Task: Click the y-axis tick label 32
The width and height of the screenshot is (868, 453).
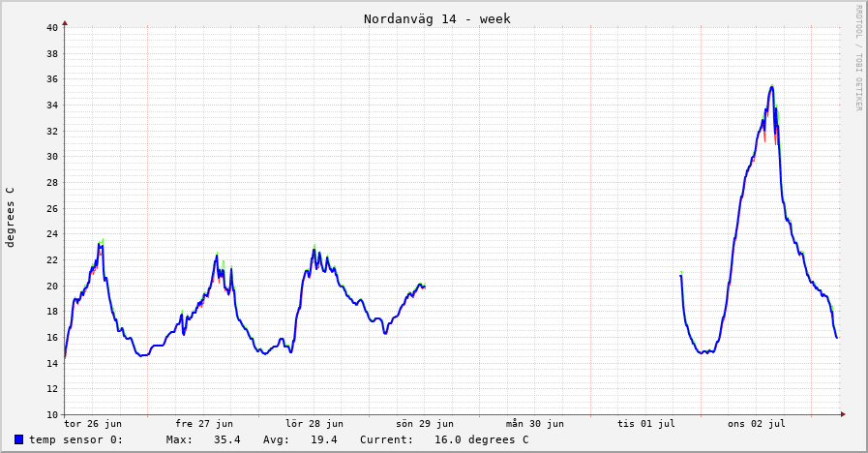Action: click(x=52, y=132)
